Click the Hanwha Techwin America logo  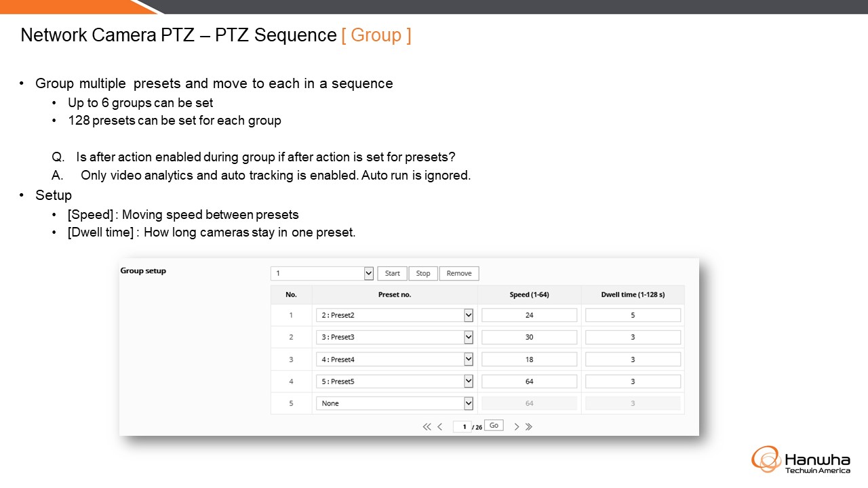(x=800, y=460)
